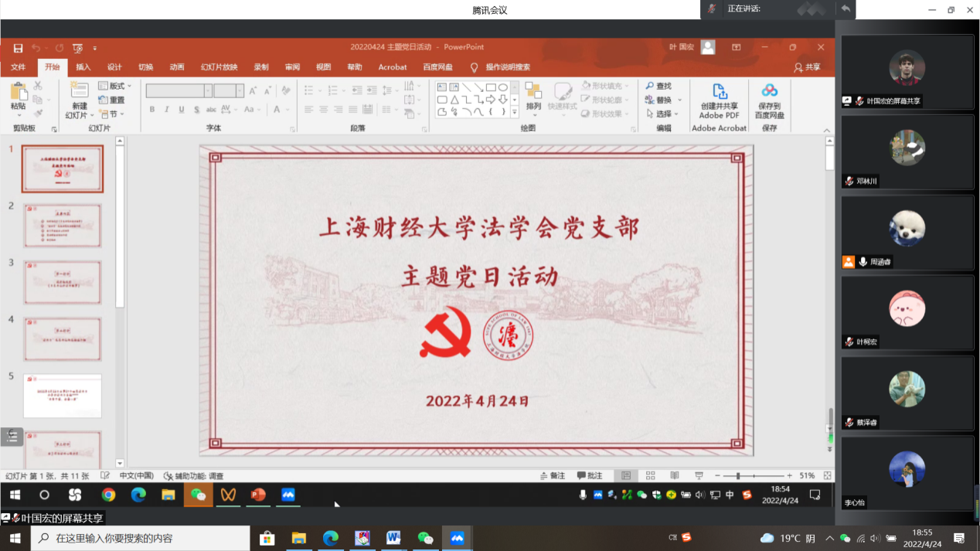Open WeChat from the outer Windows taskbar

425,538
